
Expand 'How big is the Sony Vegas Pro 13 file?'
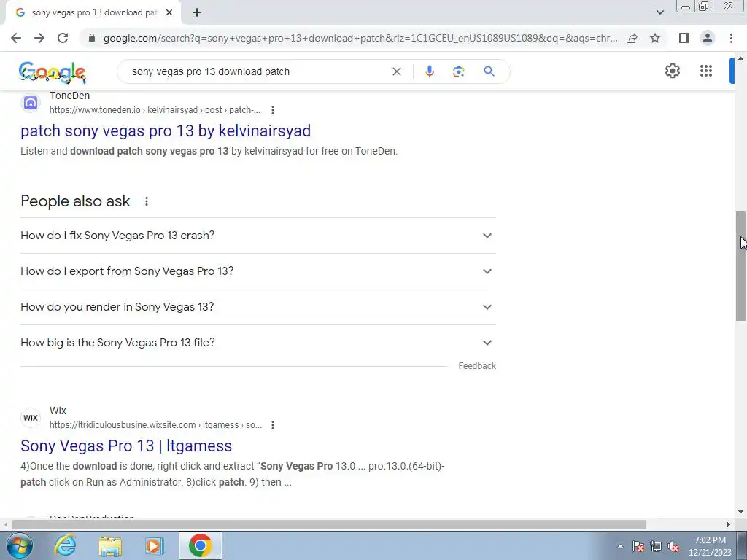pos(258,343)
